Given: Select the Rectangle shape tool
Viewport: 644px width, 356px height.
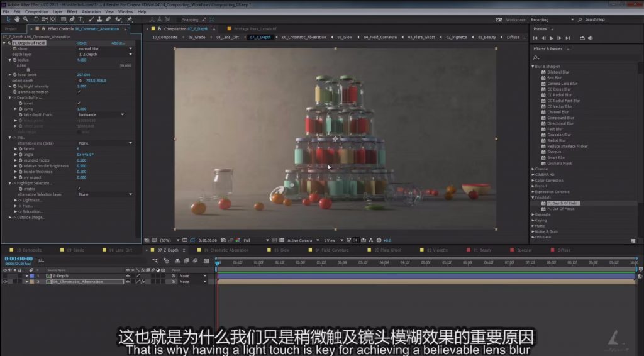Looking at the screenshot, I should pos(64,19).
